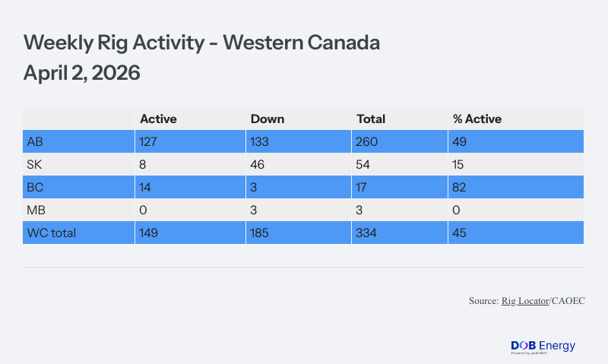Click the DOB Energy logo
The width and height of the screenshot is (608, 364).
543,347
